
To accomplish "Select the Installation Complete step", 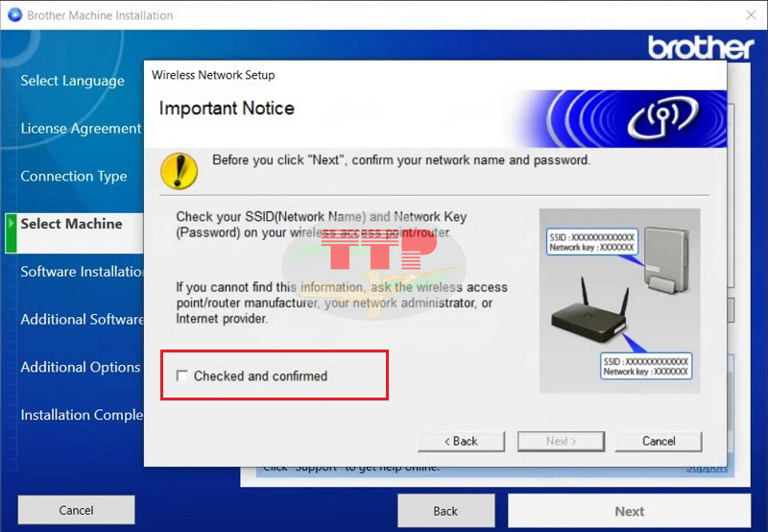I will pos(82,415).
